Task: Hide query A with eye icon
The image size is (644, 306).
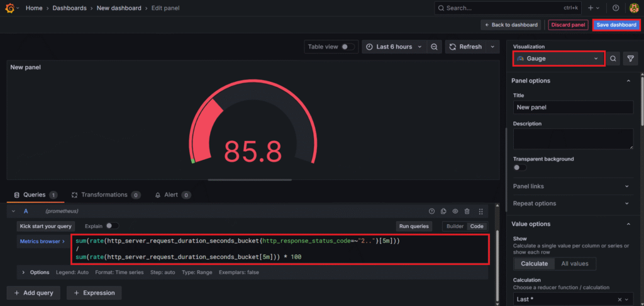Action: [455, 211]
